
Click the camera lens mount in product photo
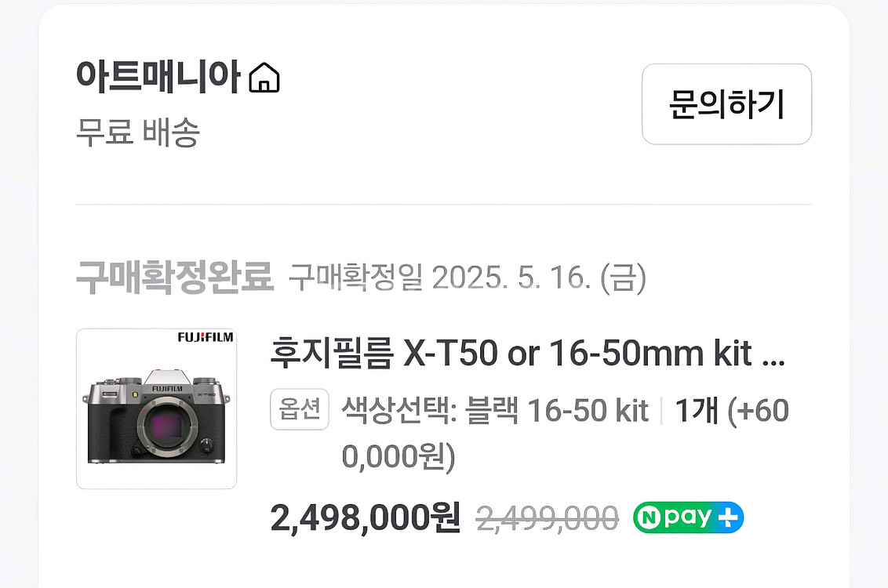click(163, 427)
